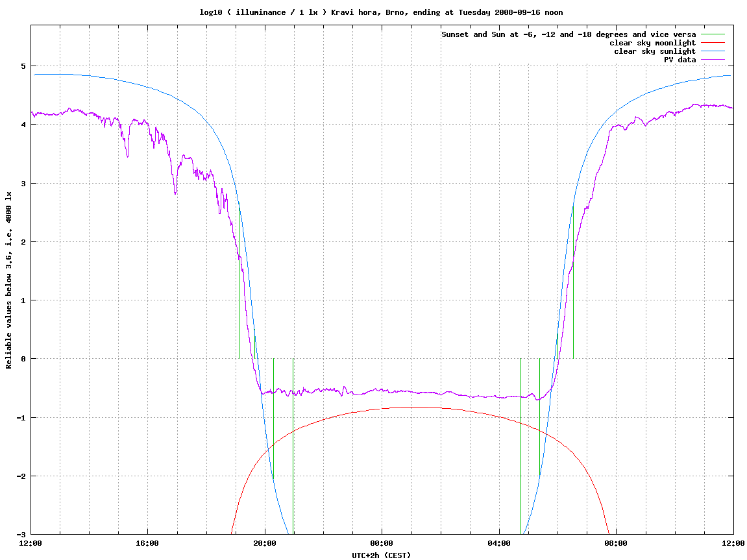Click x-axis label '12:00' at left end
747x560 pixels.
(31, 543)
